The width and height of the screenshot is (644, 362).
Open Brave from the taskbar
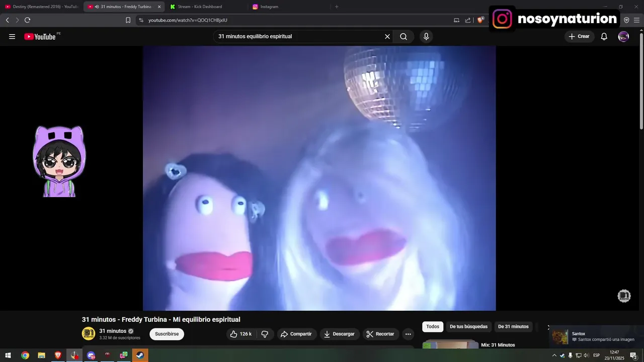click(58, 355)
